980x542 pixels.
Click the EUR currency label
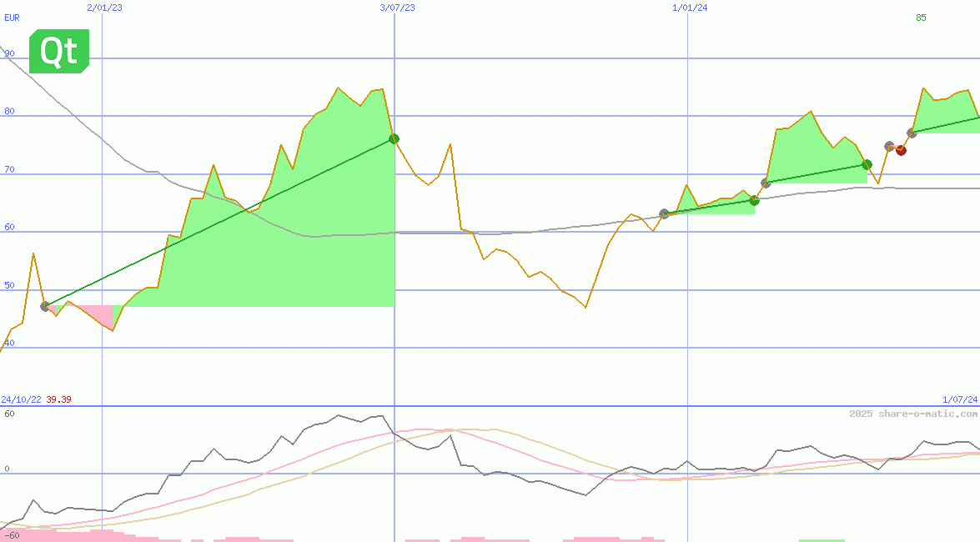click(x=12, y=18)
